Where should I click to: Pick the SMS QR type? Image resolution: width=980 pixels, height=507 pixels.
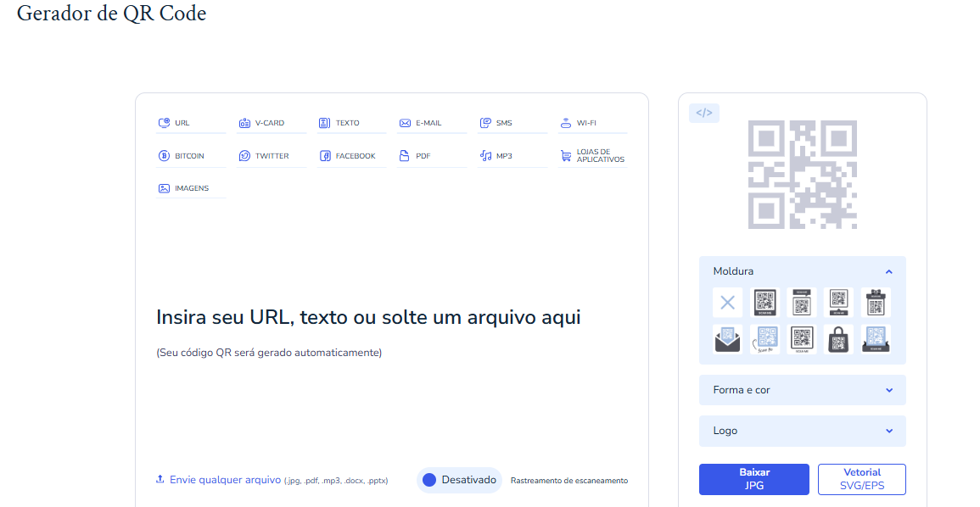point(512,123)
